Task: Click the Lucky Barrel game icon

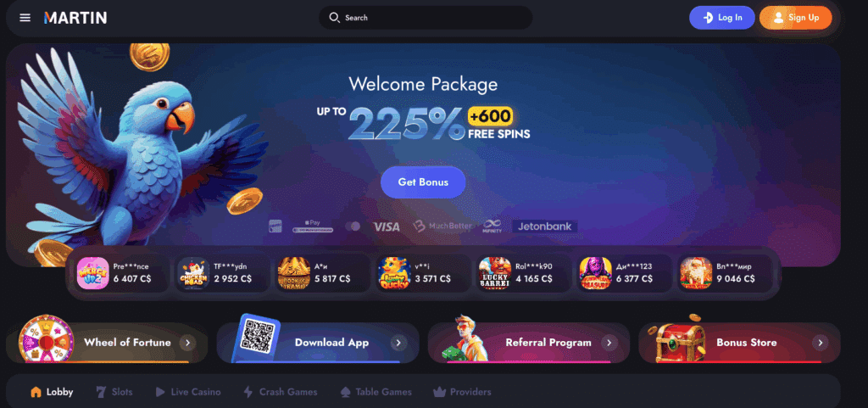Action: tap(495, 273)
